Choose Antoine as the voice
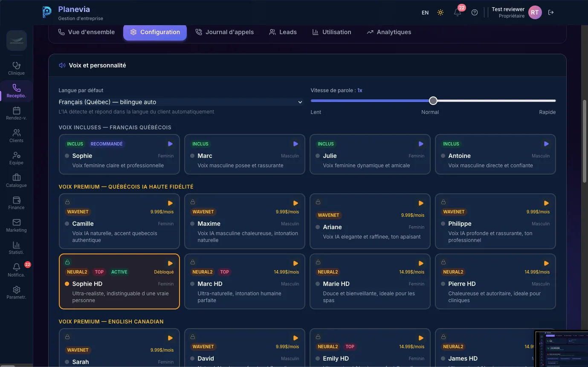 pyautogui.click(x=495, y=154)
